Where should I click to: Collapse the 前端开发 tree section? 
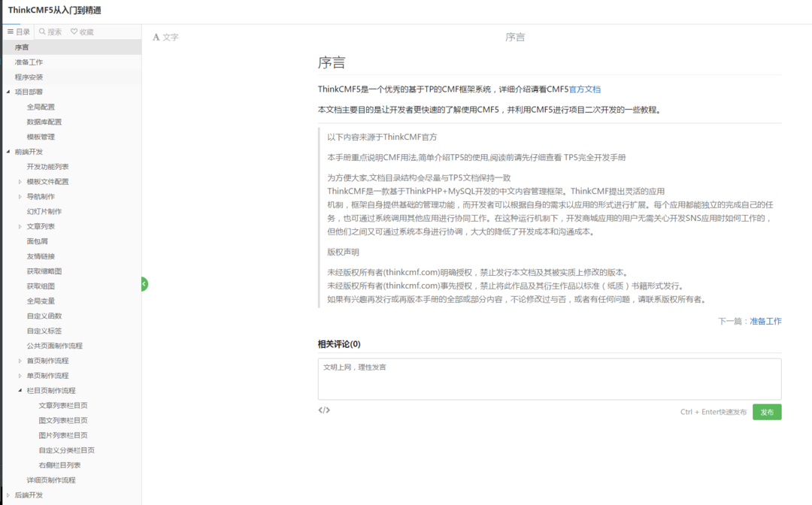pyautogui.click(x=8, y=152)
